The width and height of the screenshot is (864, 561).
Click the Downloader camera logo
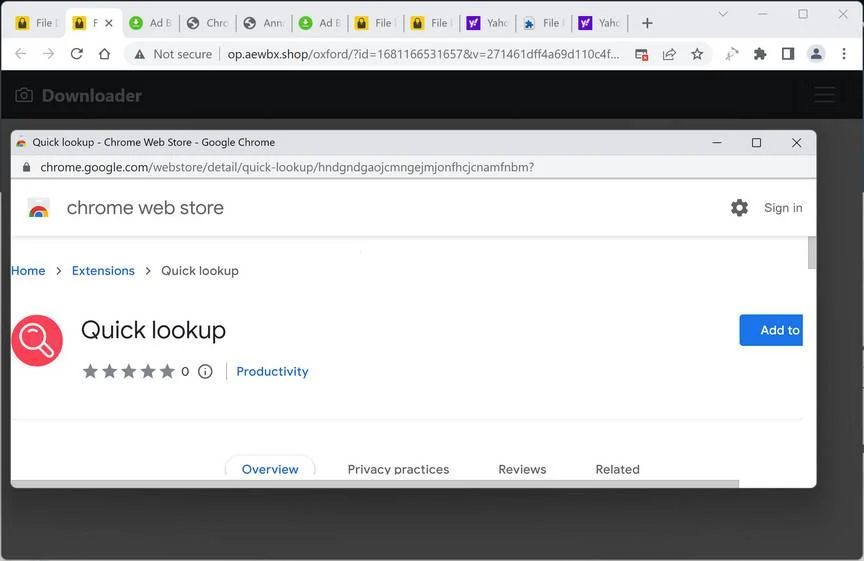(24, 95)
